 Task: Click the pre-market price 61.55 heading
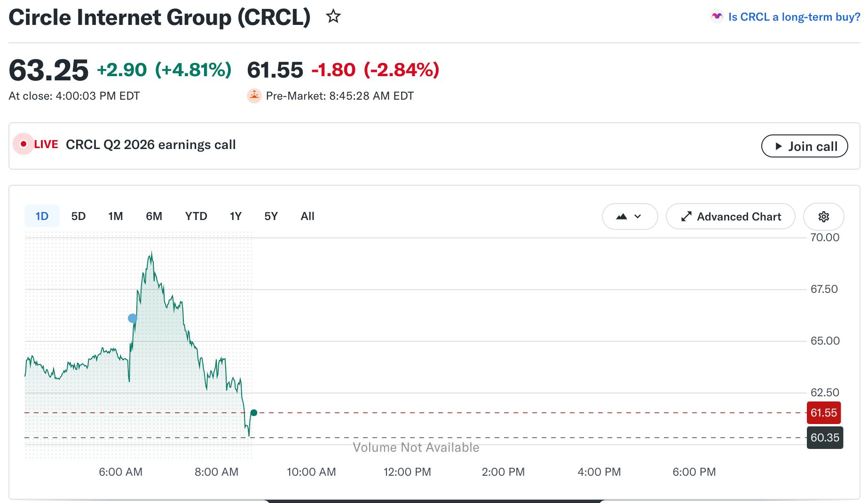click(275, 70)
